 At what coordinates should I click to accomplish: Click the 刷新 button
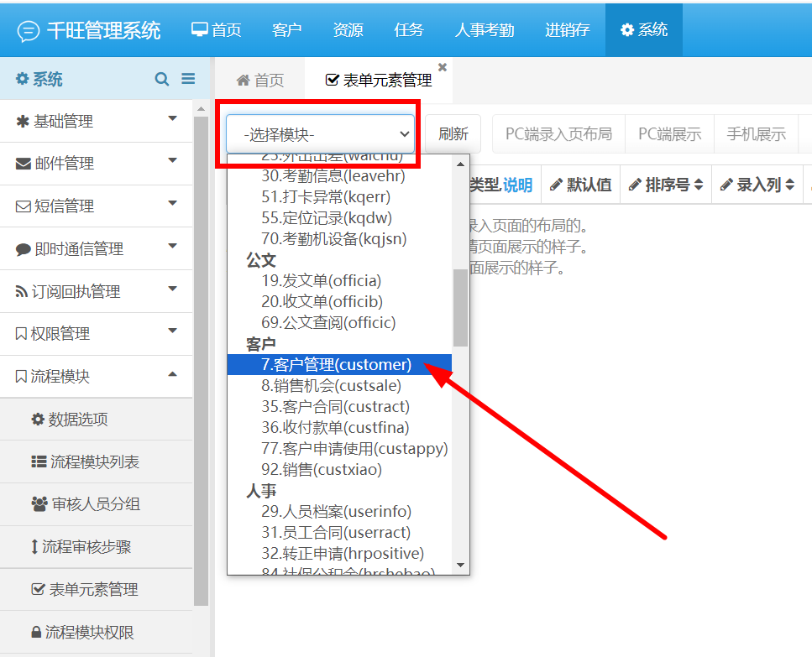coord(453,134)
